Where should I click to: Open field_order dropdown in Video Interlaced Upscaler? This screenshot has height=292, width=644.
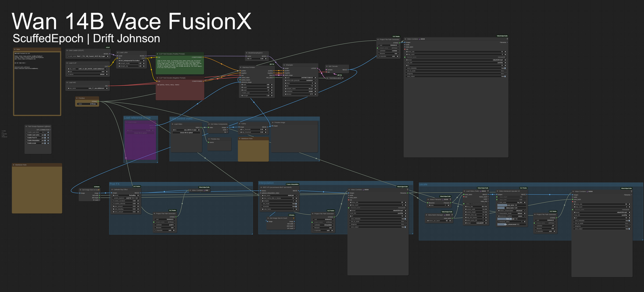click(x=512, y=202)
